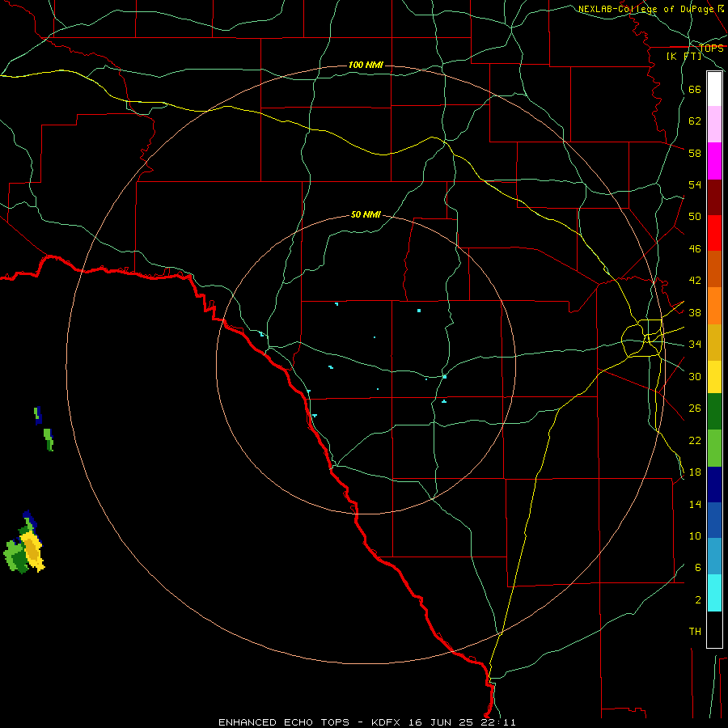This screenshot has height=728, width=728.
Task: Click the legend value "38"
Action: [695, 313]
